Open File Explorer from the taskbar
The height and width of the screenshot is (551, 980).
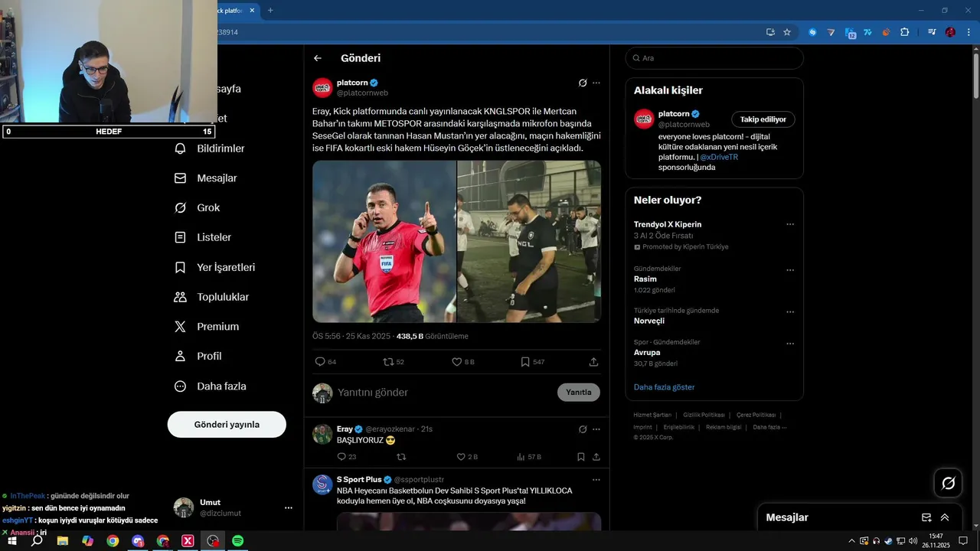(63, 540)
